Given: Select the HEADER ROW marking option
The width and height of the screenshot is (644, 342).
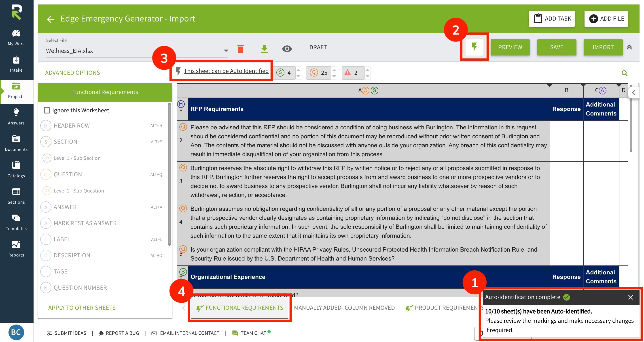Looking at the screenshot, I should pos(72,126).
